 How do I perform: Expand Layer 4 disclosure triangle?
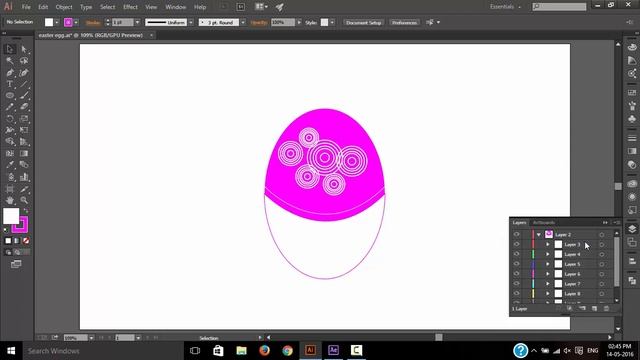(x=548, y=254)
